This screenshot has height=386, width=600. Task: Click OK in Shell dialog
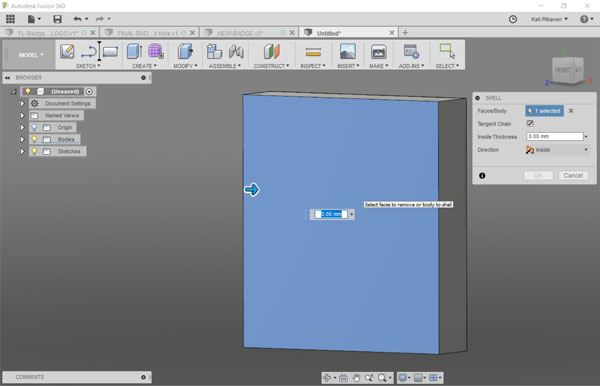point(538,175)
